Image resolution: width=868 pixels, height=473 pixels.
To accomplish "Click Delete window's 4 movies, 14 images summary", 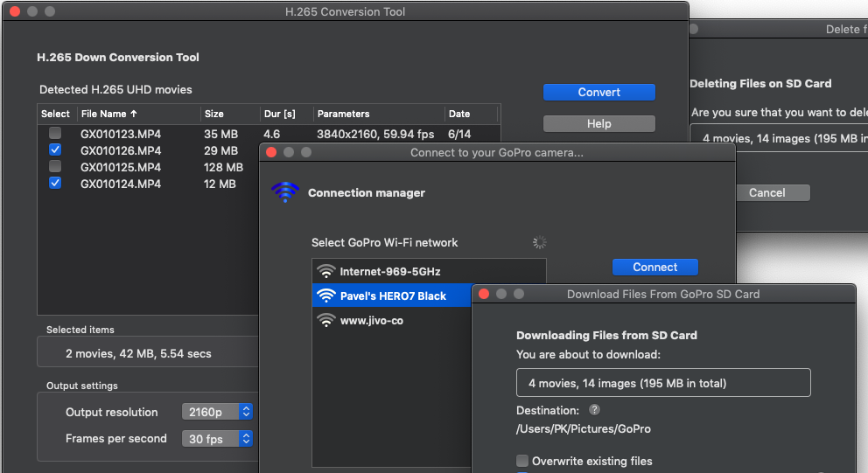I will coord(779,138).
